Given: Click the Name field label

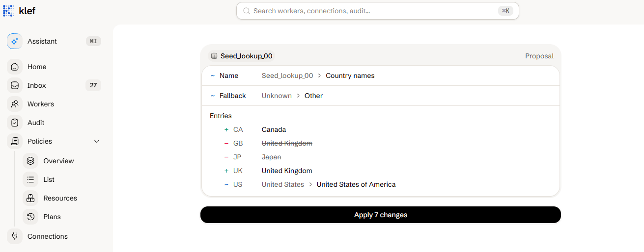Looking at the screenshot, I should tap(229, 76).
